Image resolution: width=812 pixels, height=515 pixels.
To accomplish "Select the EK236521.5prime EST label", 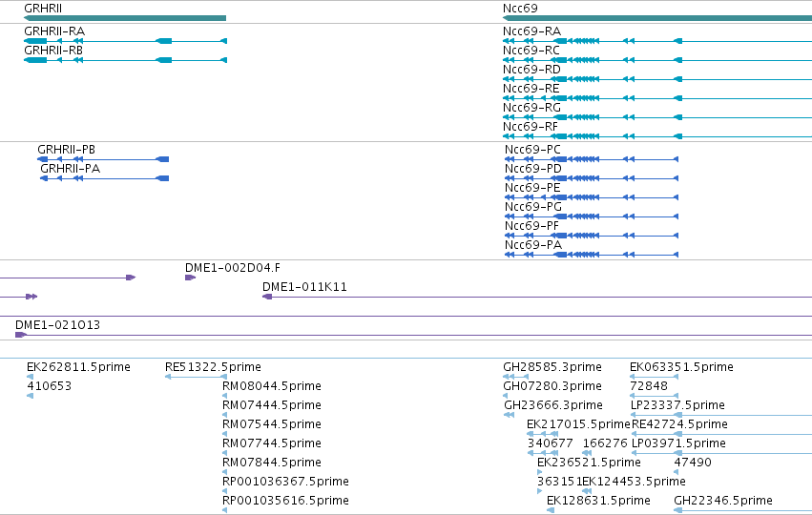I will 589,463.
